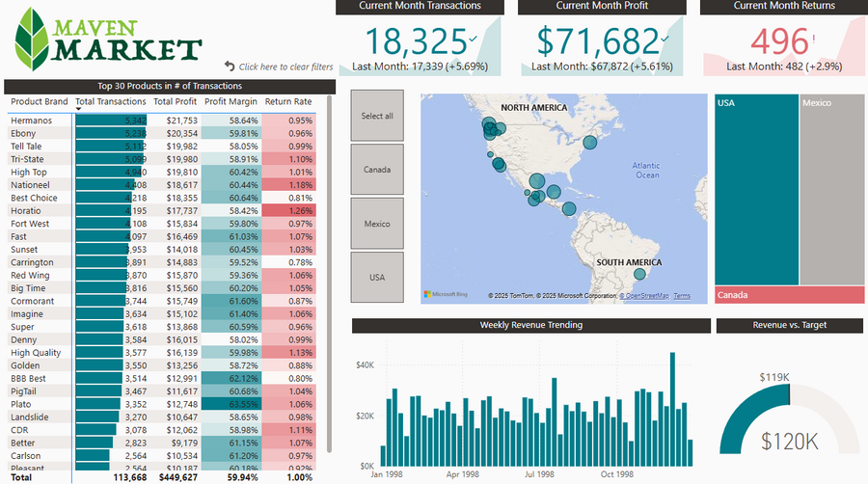Select the red Canada block in treemap
The height and width of the screenshot is (484, 868).
[789, 295]
